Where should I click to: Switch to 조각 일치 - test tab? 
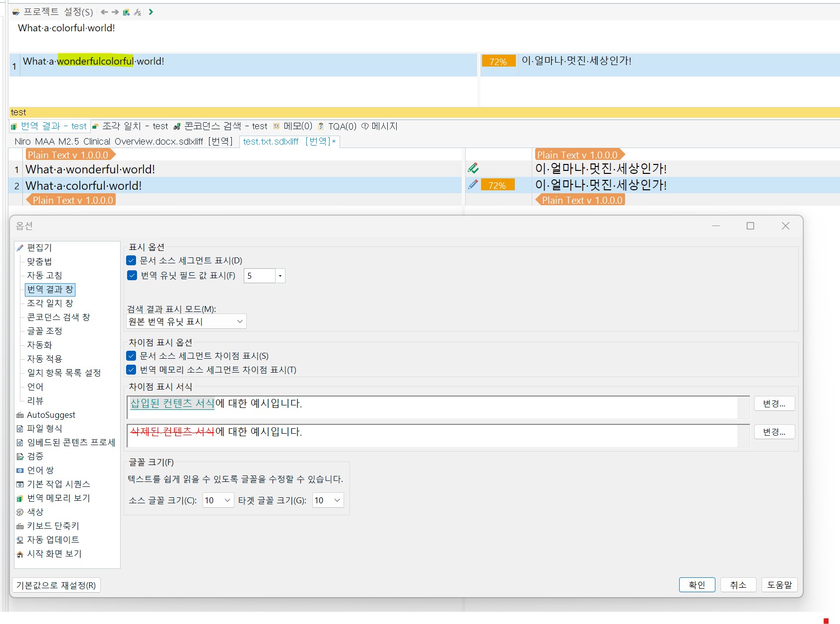130,126
